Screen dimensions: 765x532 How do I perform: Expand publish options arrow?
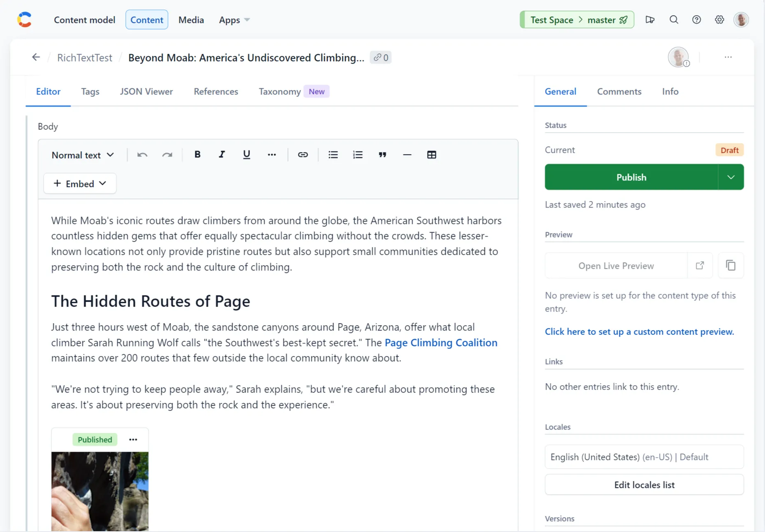pyautogui.click(x=731, y=177)
